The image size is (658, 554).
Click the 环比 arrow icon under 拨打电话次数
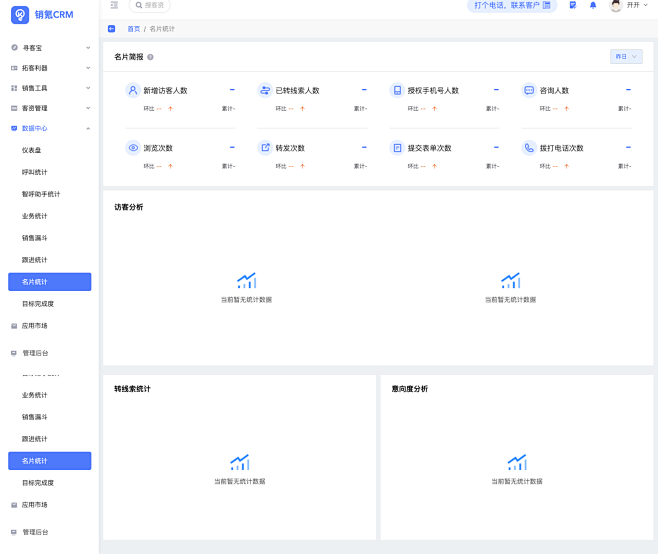[567, 166]
